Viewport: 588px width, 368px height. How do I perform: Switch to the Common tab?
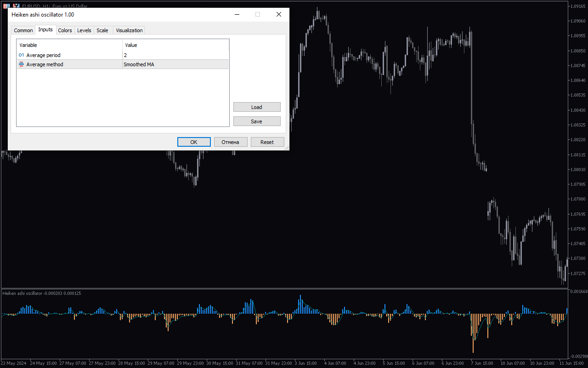23,30
